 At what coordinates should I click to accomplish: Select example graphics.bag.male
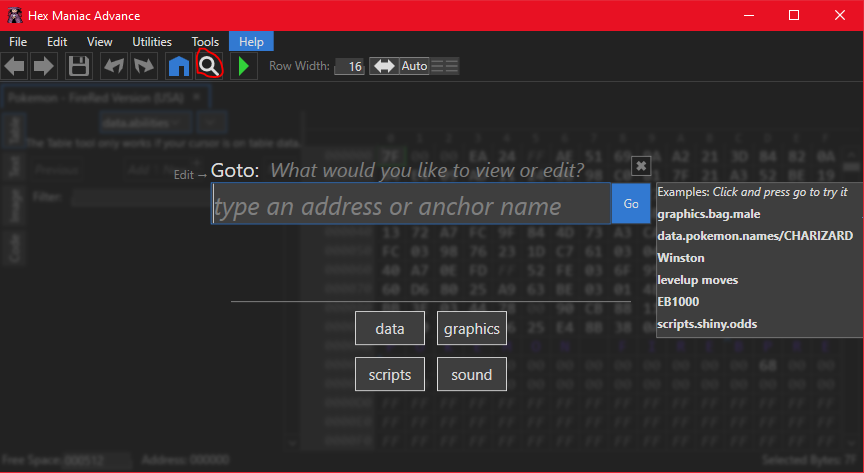point(709,214)
